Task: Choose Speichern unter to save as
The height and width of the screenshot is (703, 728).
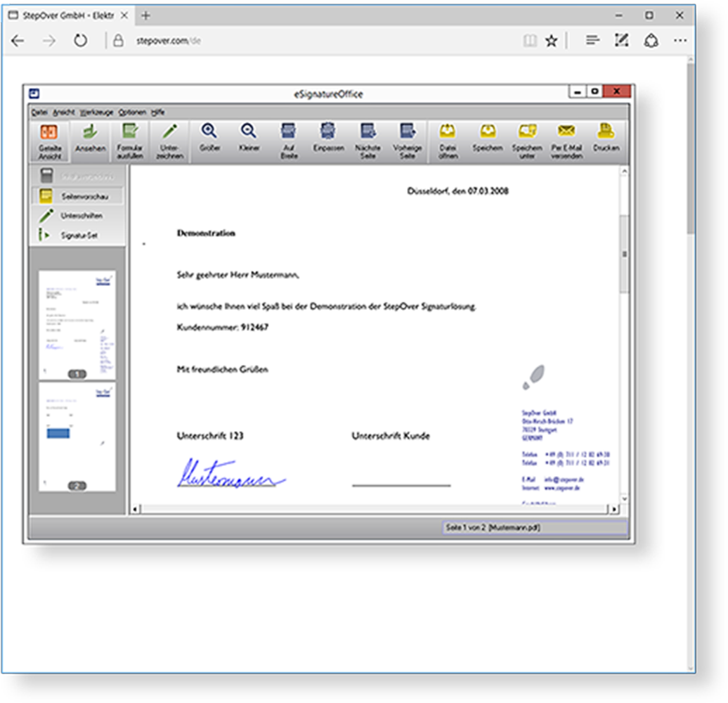Action: pyautogui.click(x=527, y=142)
